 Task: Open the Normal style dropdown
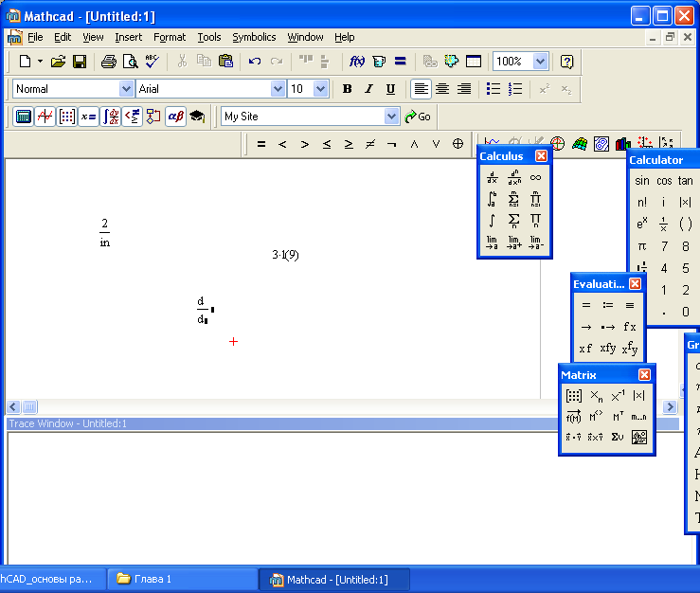point(127,89)
